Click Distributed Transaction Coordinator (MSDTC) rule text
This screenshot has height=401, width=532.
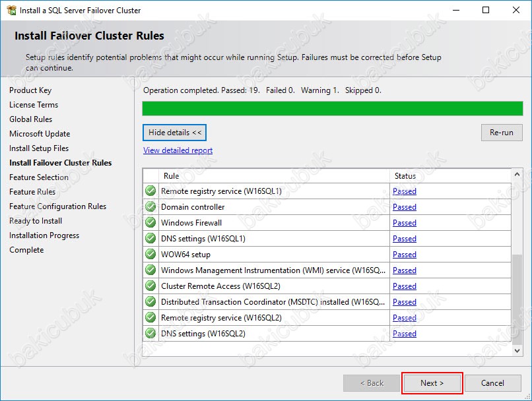point(273,301)
